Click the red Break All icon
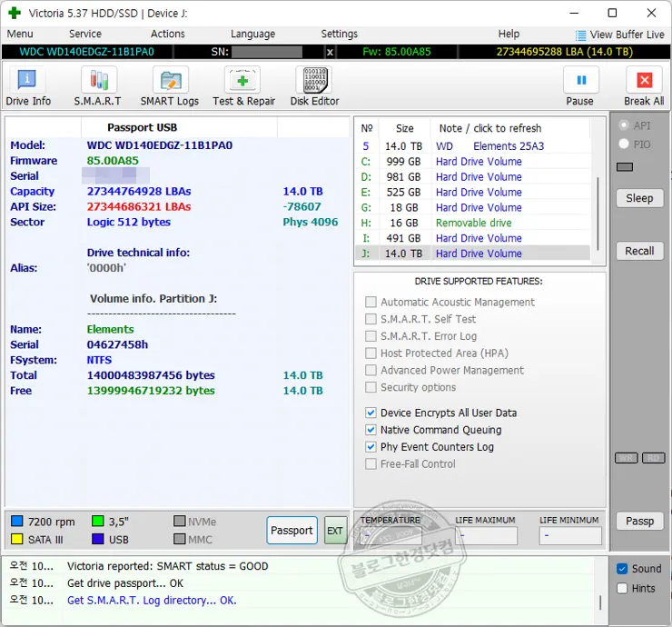The height and width of the screenshot is (627, 672). point(644,80)
